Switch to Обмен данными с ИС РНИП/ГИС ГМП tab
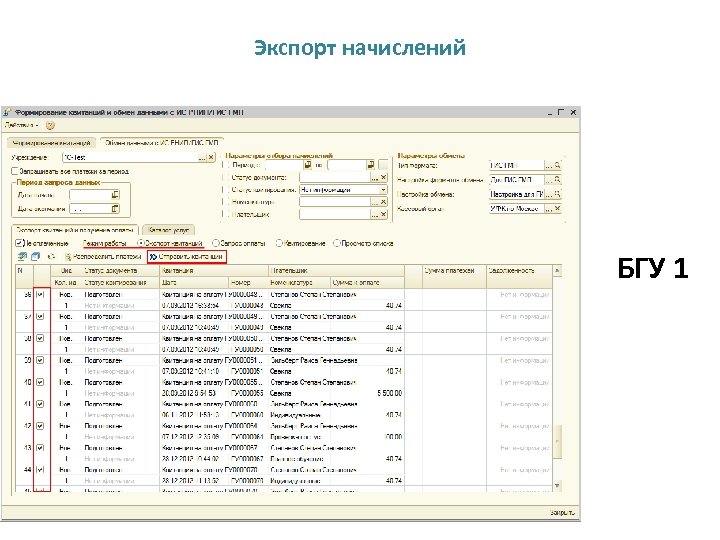720x540 pixels. pos(162,143)
